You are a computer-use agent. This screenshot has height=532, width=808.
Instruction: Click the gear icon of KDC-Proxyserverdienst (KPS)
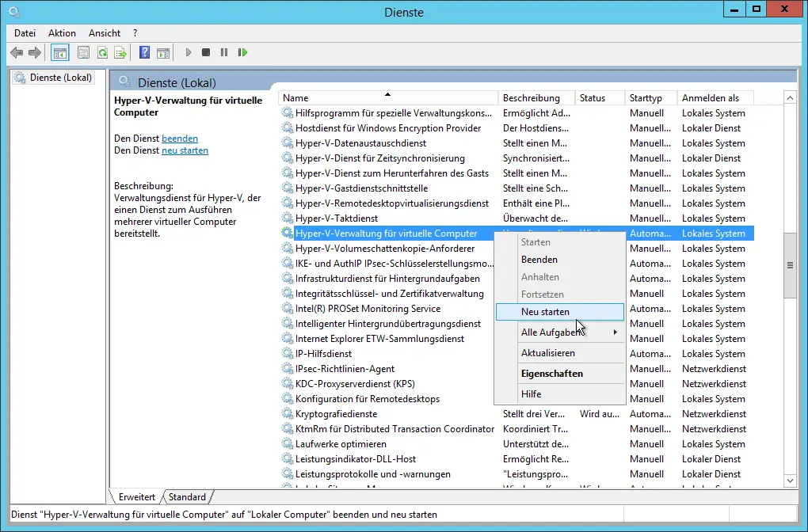point(287,383)
